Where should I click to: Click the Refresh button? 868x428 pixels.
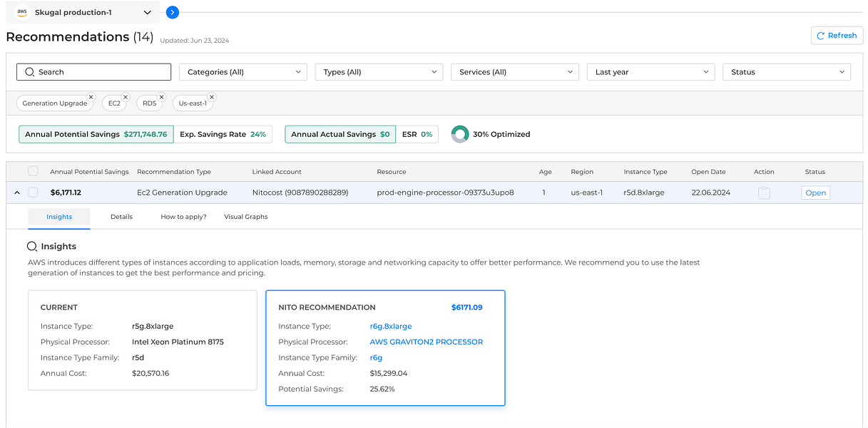(x=837, y=36)
